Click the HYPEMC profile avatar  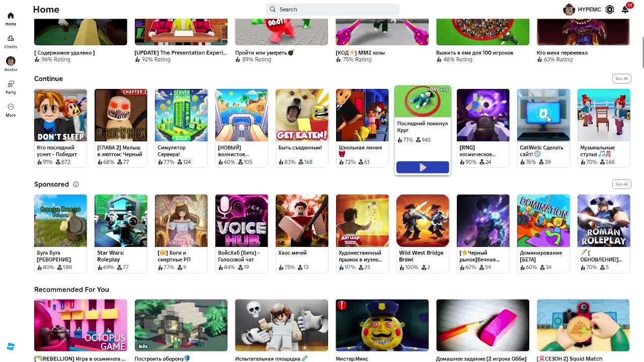click(569, 10)
